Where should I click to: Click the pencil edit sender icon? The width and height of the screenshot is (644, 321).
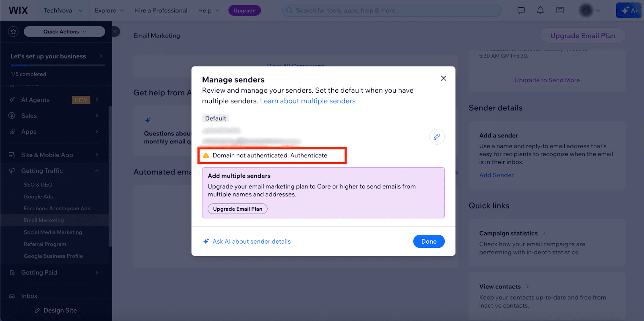coord(437,137)
